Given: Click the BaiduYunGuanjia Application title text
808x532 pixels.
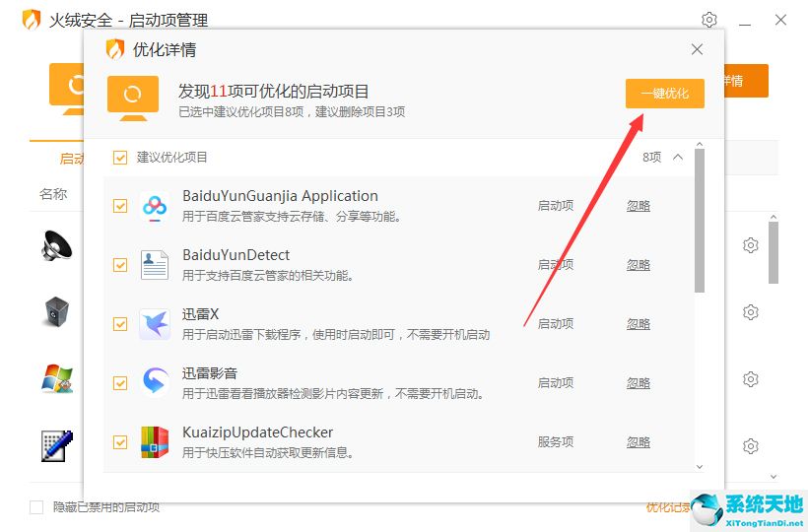Looking at the screenshot, I should pyautogui.click(x=280, y=196).
